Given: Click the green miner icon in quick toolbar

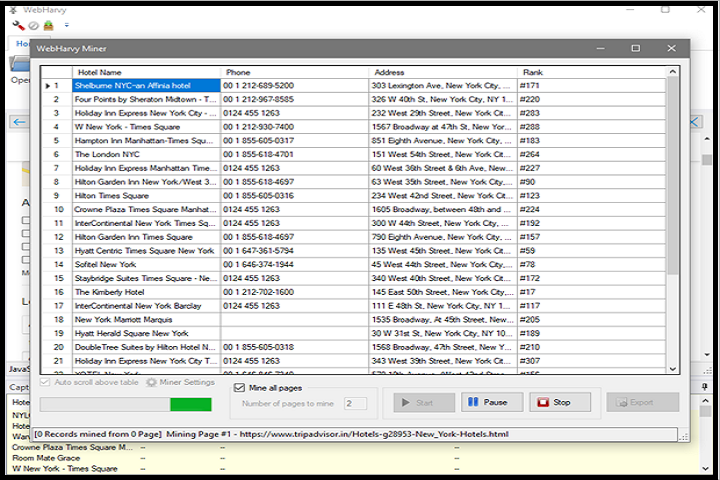Looking at the screenshot, I should (48, 25).
